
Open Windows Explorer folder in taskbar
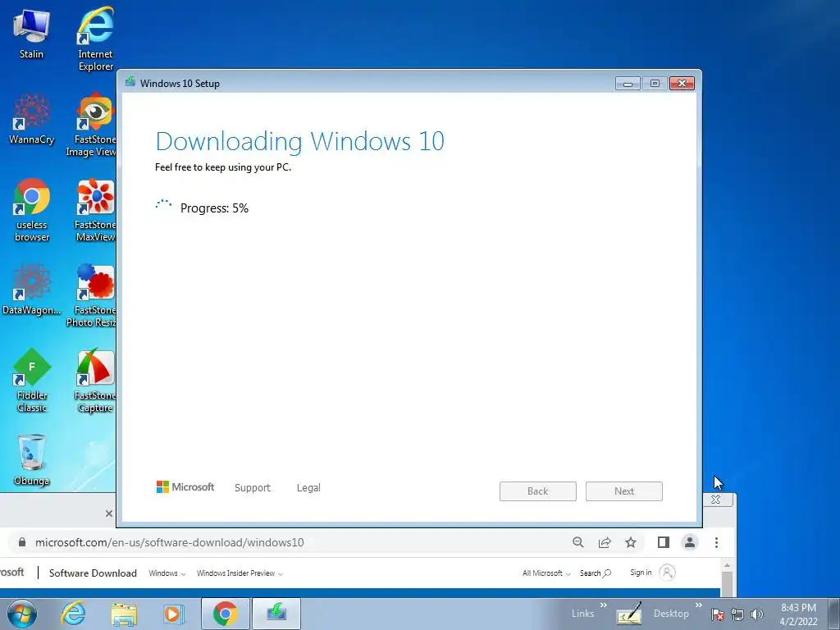[x=124, y=614]
